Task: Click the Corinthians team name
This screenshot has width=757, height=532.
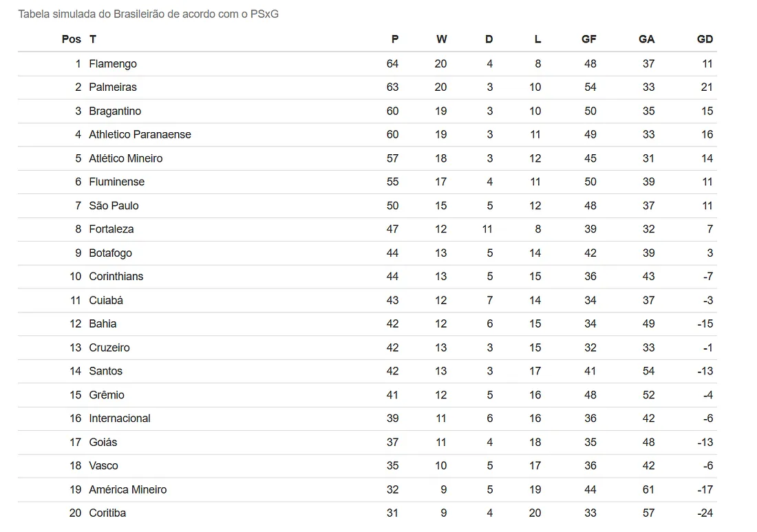Action: click(x=116, y=277)
